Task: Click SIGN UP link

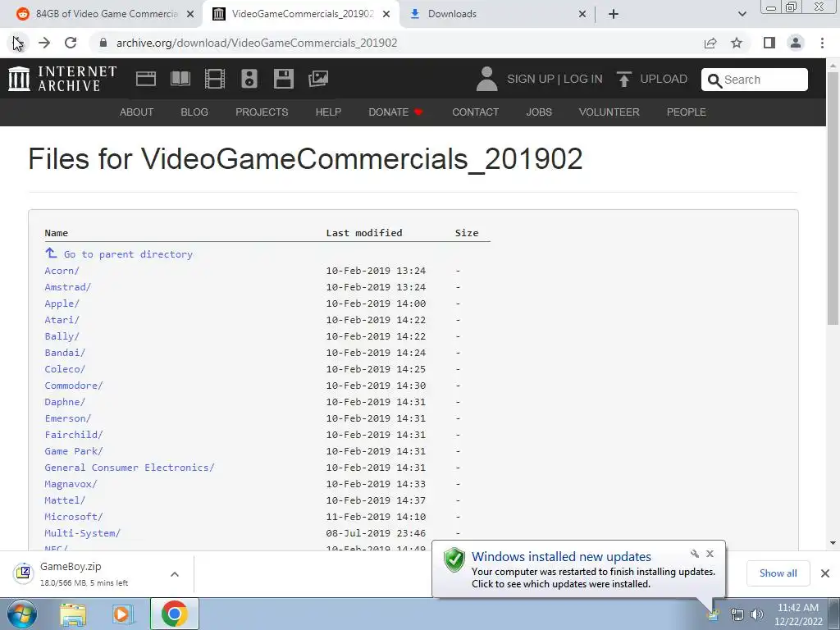Action: 531,79
